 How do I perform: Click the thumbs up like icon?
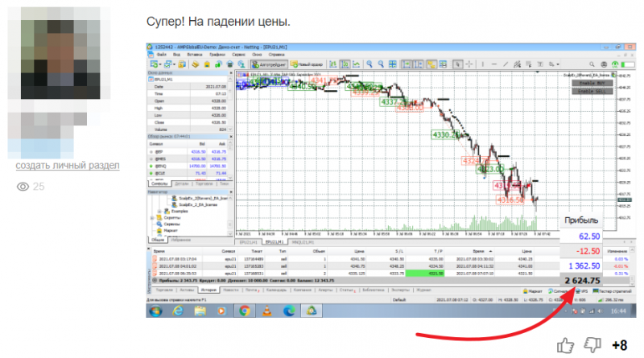[x=565, y=345]
